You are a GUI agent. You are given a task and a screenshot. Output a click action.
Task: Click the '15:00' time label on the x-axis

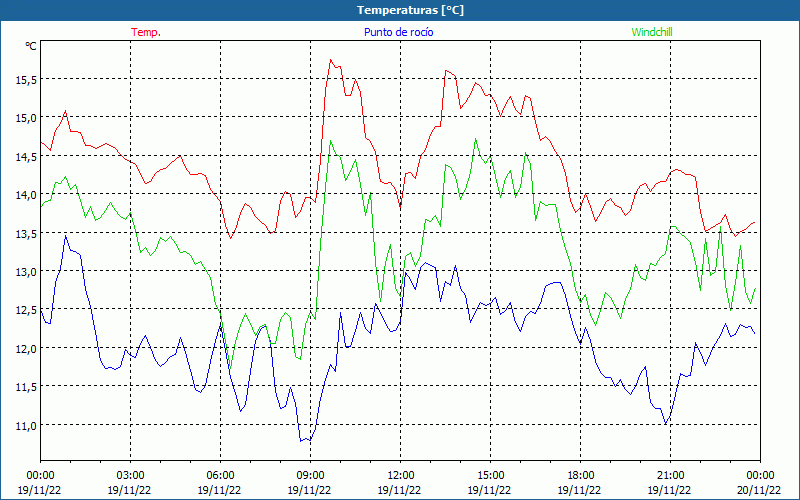(490, 476)
